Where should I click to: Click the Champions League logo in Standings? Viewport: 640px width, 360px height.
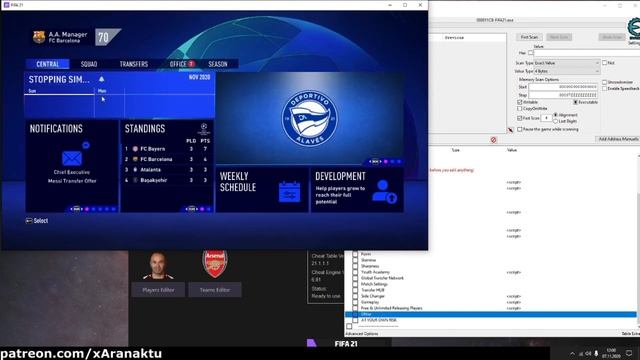(204, 129)
